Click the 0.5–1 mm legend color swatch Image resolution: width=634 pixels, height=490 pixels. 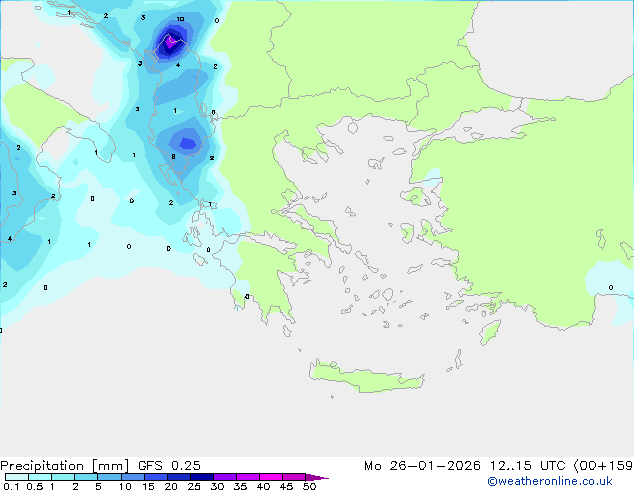[40, 477]
